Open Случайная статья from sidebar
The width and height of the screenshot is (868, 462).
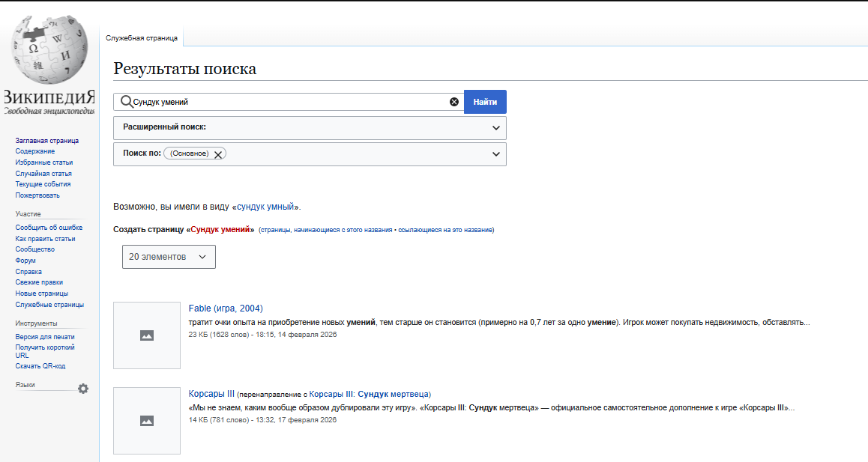click(43, 174)
